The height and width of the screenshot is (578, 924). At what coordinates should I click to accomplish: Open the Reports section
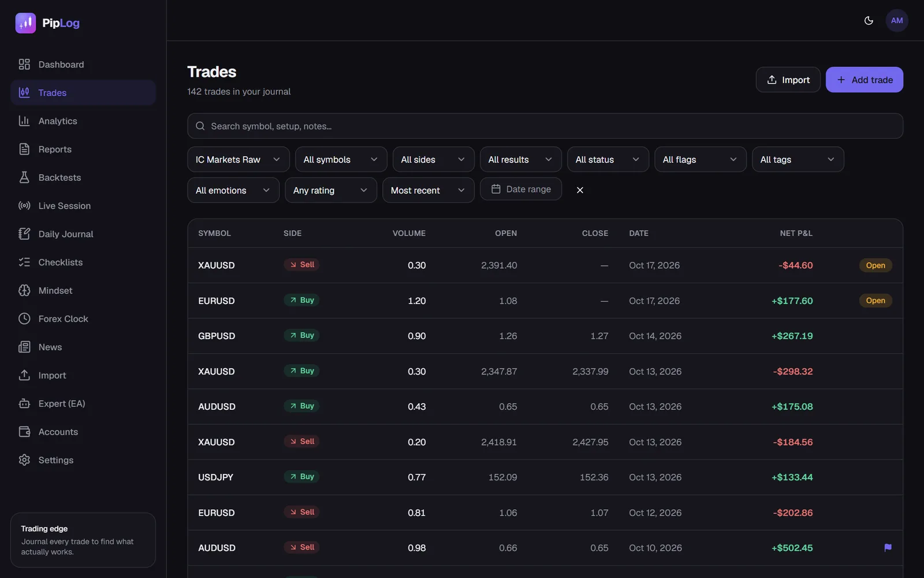pos(83,149)
